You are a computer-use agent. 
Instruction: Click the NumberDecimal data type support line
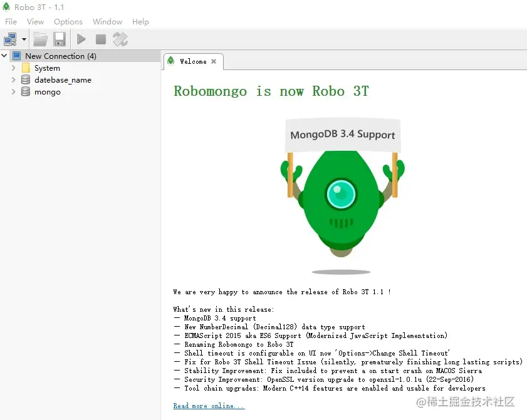point(269,327)
